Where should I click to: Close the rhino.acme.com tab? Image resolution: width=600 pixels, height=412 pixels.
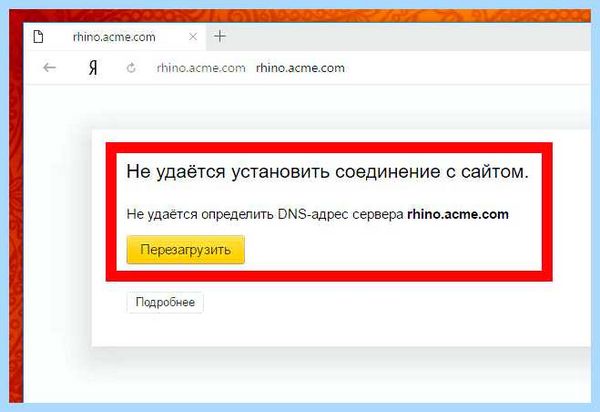(193, 37)
